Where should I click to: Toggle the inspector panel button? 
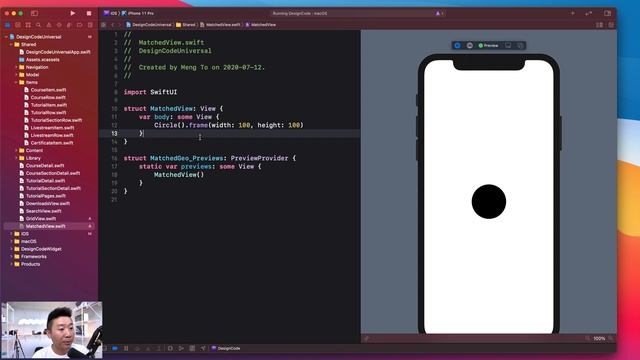pyautogui.click(x=607, y=13)
